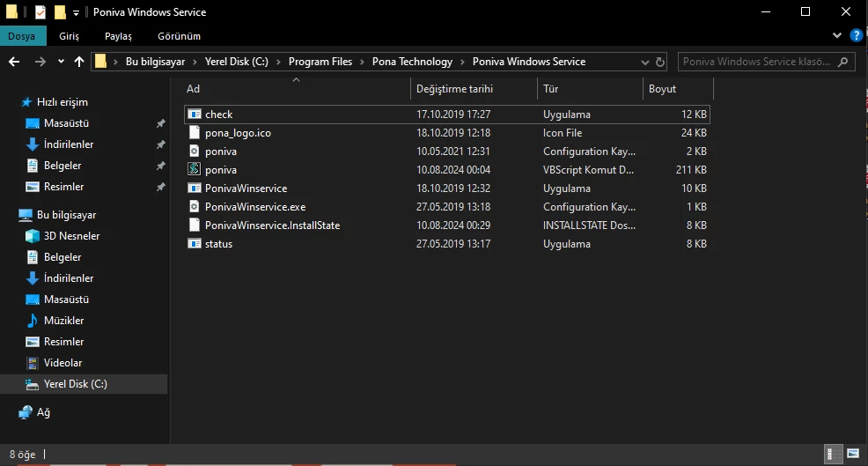Switch to large icons view in status bar

click(x=852, y=454)
